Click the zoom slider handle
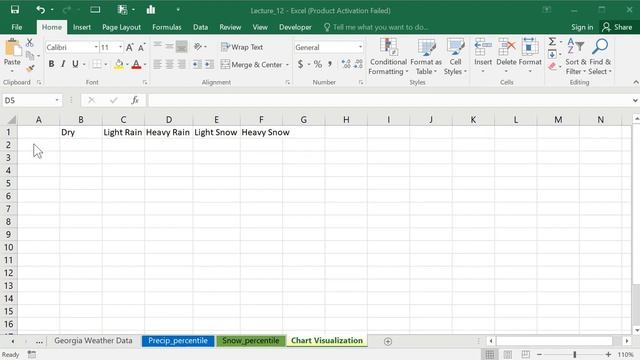Screen dimensions: 640x360 tap(574, 355)
